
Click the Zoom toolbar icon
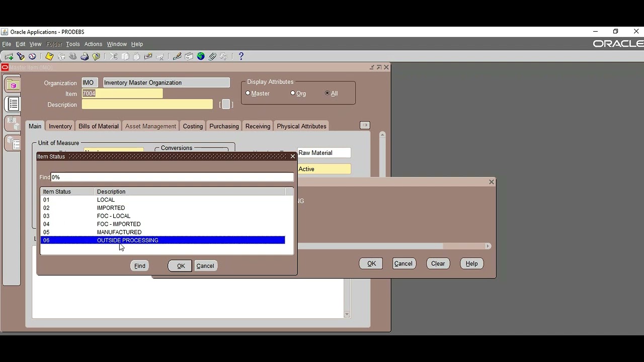pyautogui.click(x=189, y=56)
